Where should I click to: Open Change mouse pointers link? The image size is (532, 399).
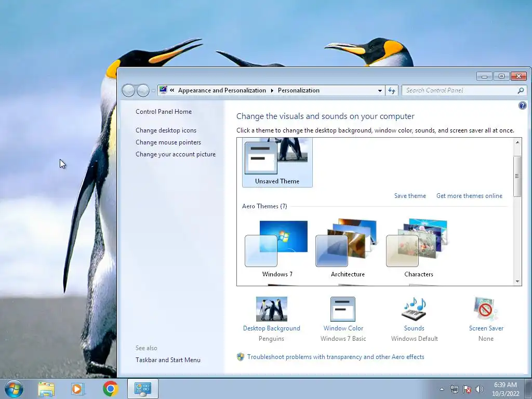click(168, 142)
